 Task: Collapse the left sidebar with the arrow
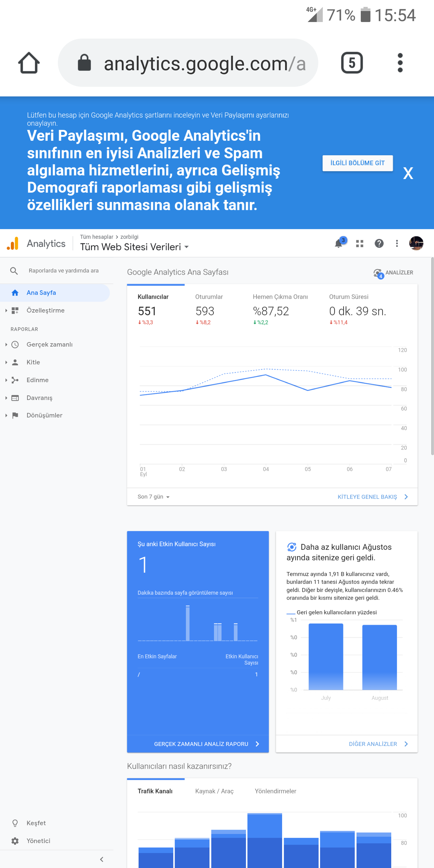[x=101, y=859]
